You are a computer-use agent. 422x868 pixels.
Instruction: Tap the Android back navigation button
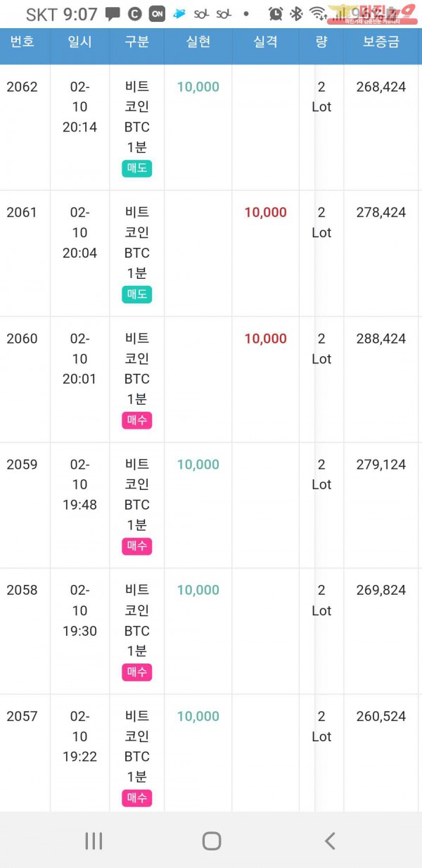click(329, 840)
